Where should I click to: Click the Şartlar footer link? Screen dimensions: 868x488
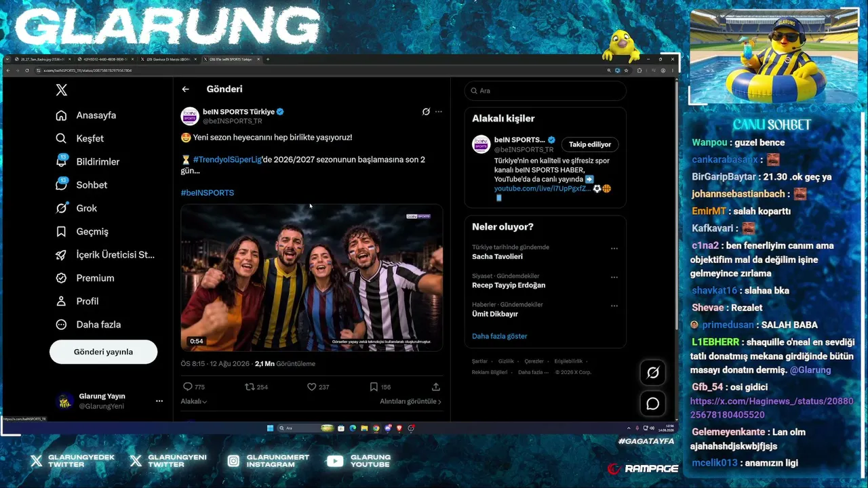tap(480, 361)
